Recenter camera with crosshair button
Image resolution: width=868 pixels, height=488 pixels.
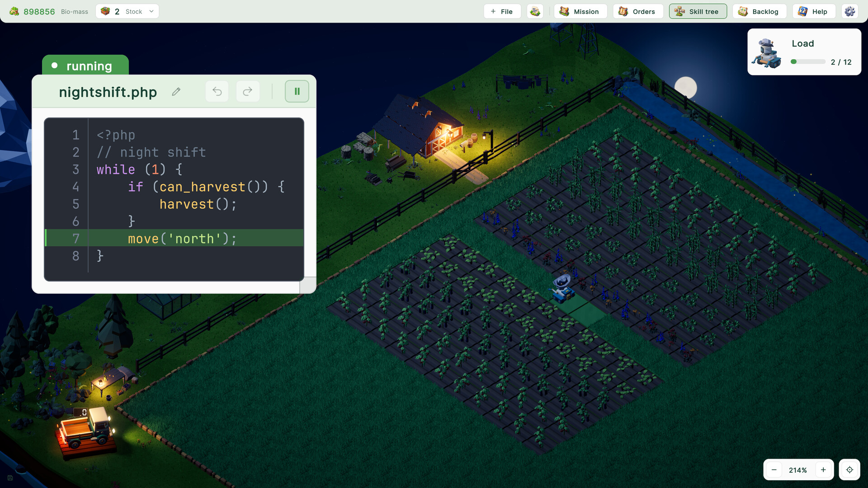click(x=849, y=470)
